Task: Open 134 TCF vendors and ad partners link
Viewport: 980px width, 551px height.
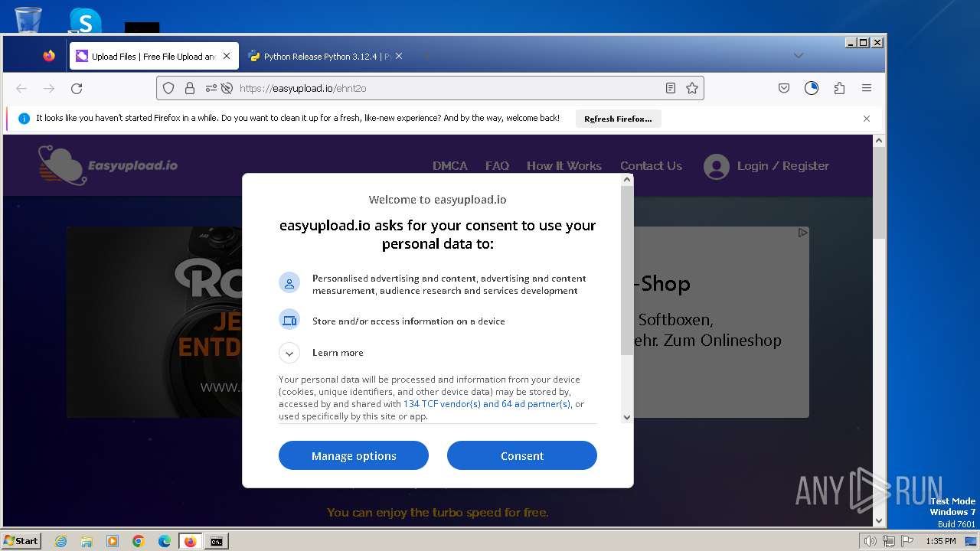Action: [487, 404]
